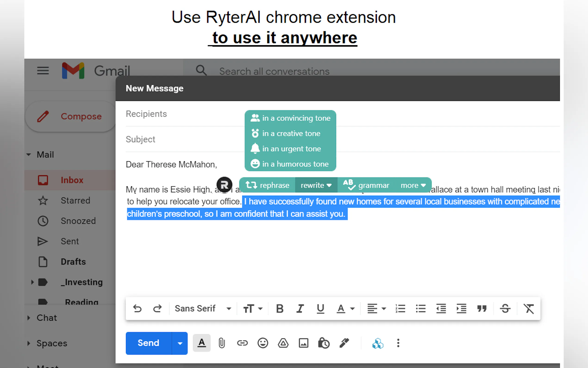
Task: Click the attach files paperclip icon
Action: coord(222,343)
